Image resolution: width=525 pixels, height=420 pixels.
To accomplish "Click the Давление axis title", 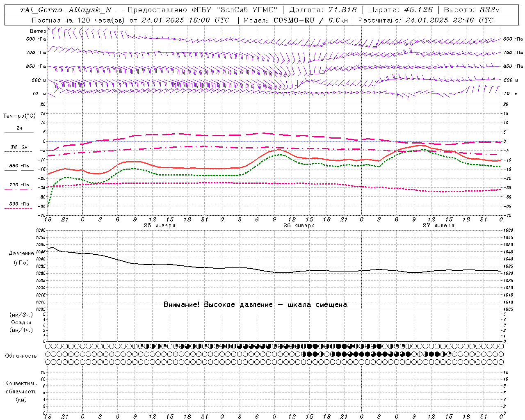I will 21,253.
